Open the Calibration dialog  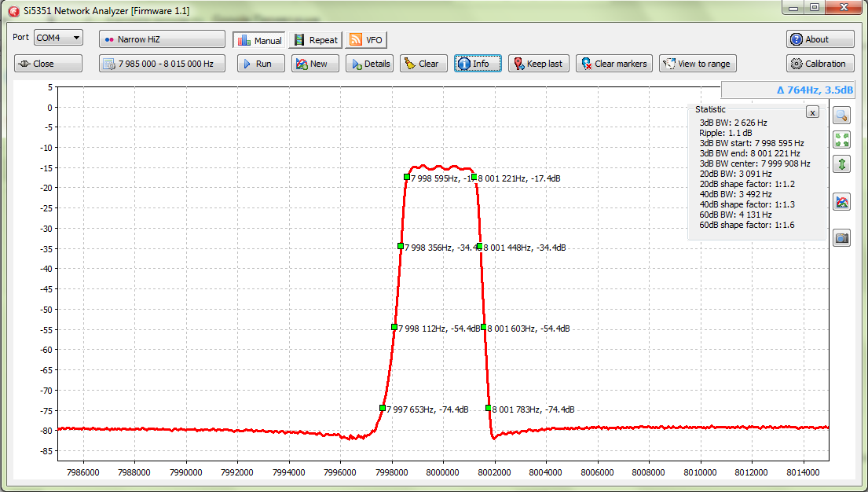[x=820, y=64]
